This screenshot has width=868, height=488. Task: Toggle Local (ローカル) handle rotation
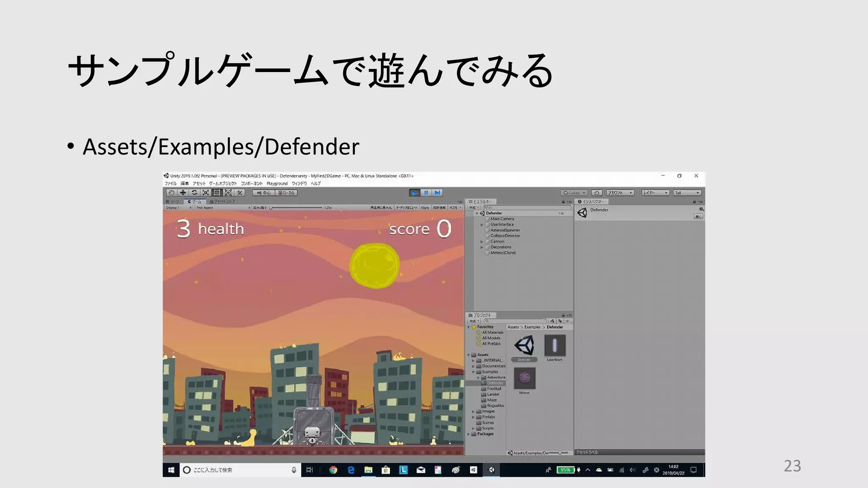[x=287, y=193]
